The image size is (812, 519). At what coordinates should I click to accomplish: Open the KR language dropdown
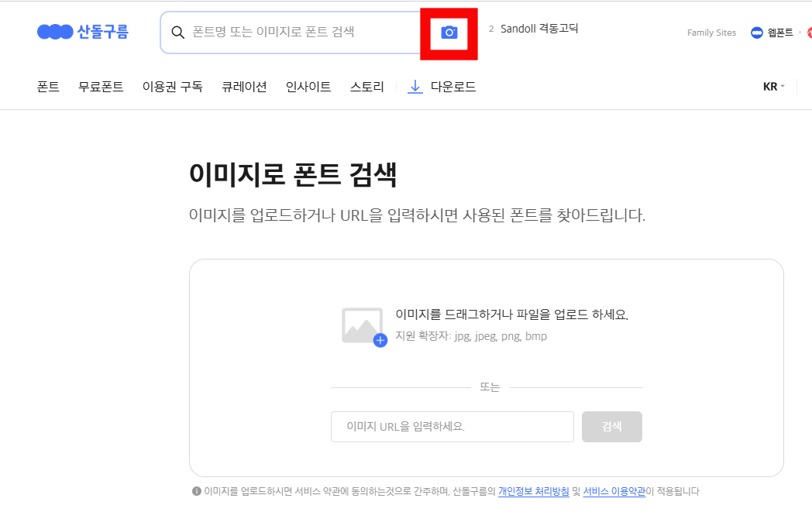pos(772,87)
